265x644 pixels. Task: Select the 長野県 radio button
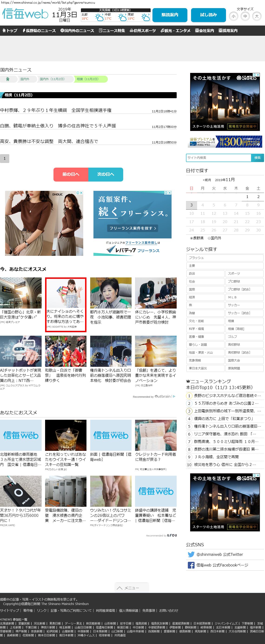(x=192, y=238)
